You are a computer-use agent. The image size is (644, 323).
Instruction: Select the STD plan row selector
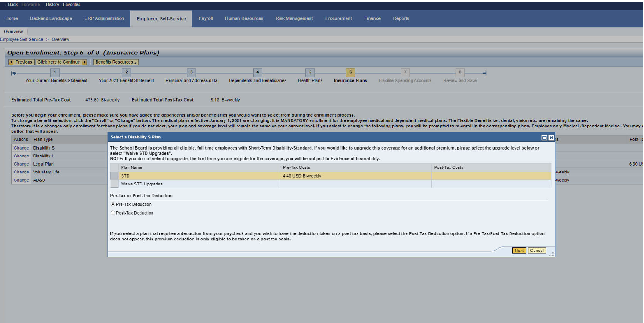(114, 176)
